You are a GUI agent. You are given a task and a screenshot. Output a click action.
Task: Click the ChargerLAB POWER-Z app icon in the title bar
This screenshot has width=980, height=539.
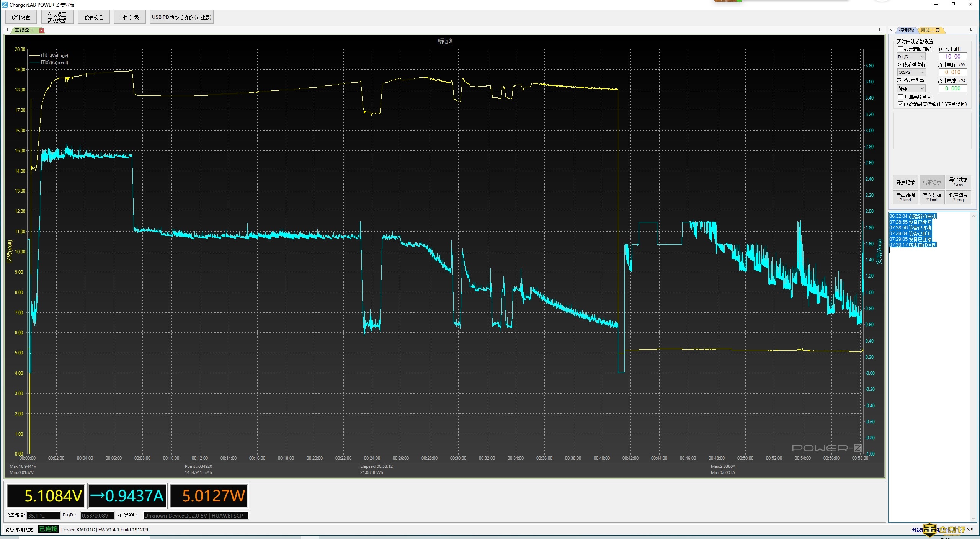(x=5, y=5)
